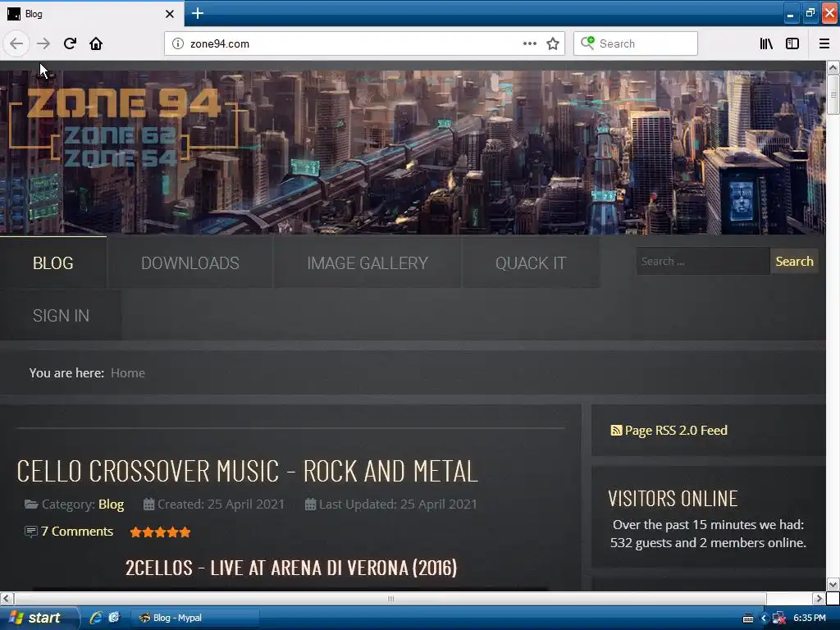Click the 6:35 PM taskbar clock

pos(810,618)
